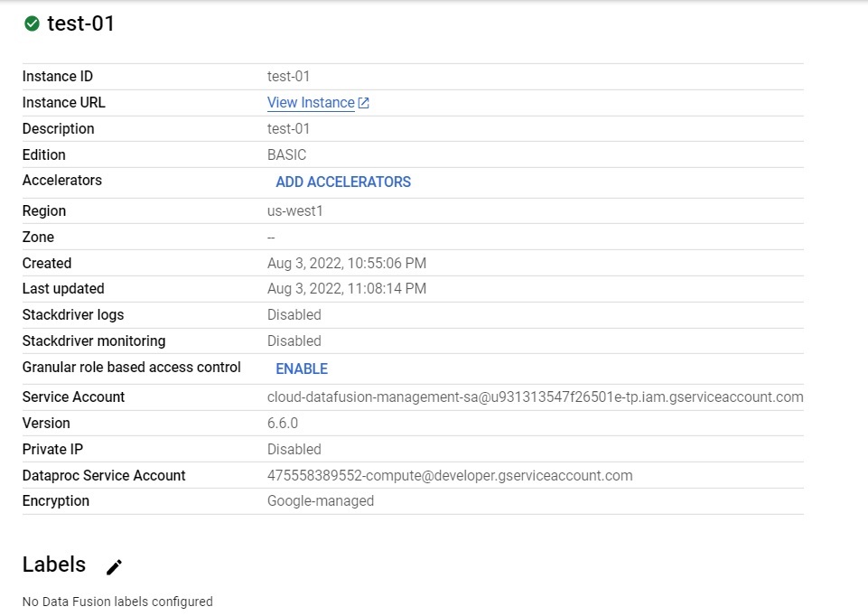Open the View Instance link
Viewport: 868px width, 616px height.
click(312, 102)
